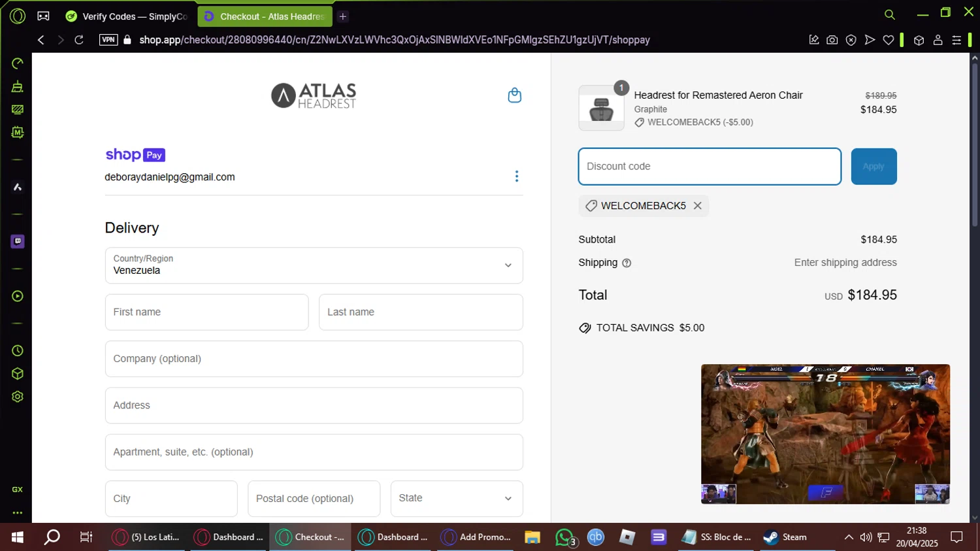Click the Postal code (optional) field
Viewport: 980px width, 551px height.
click(314, 499)
